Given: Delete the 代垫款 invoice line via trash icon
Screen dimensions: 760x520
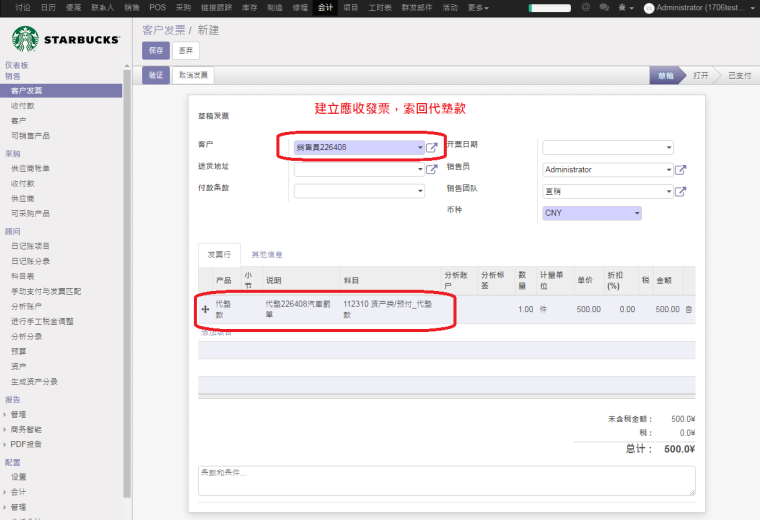Looking at the screenshot, I should click(689, 309).
